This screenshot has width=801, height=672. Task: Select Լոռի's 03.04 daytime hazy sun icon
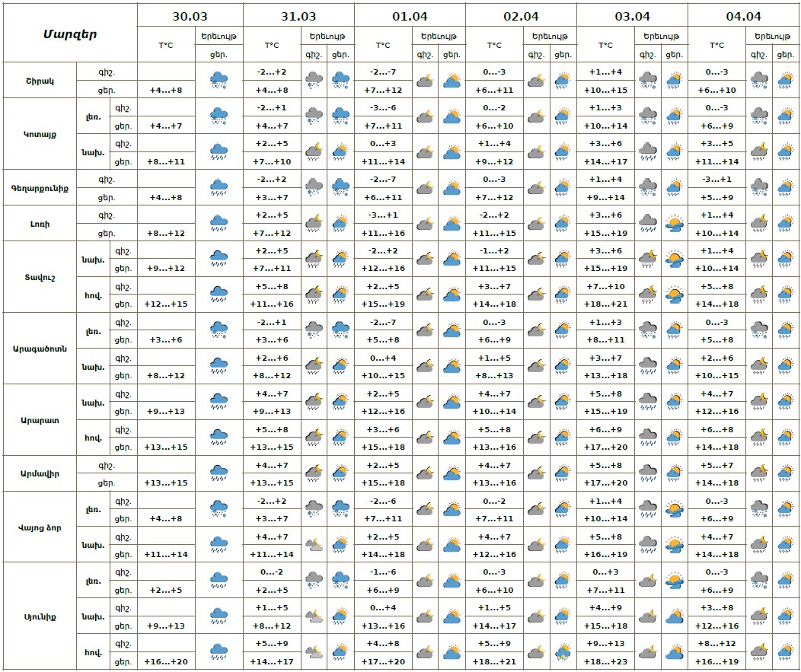[674, 223]
